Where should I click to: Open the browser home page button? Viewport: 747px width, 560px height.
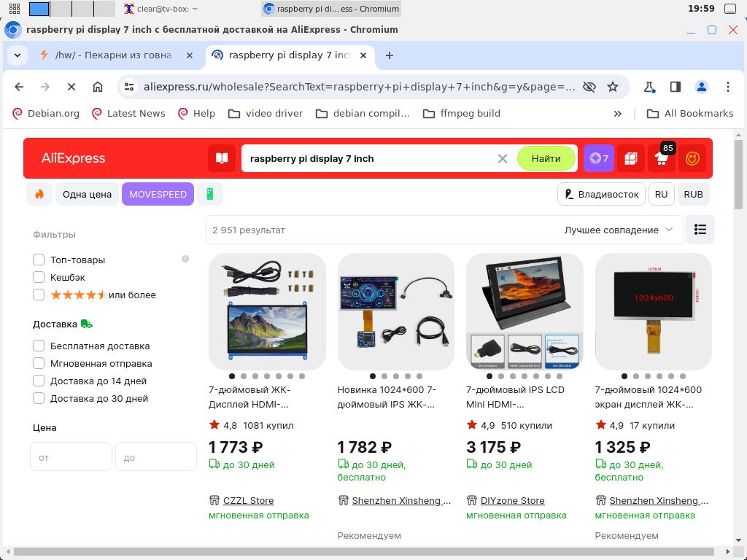[x=98, y=87]
